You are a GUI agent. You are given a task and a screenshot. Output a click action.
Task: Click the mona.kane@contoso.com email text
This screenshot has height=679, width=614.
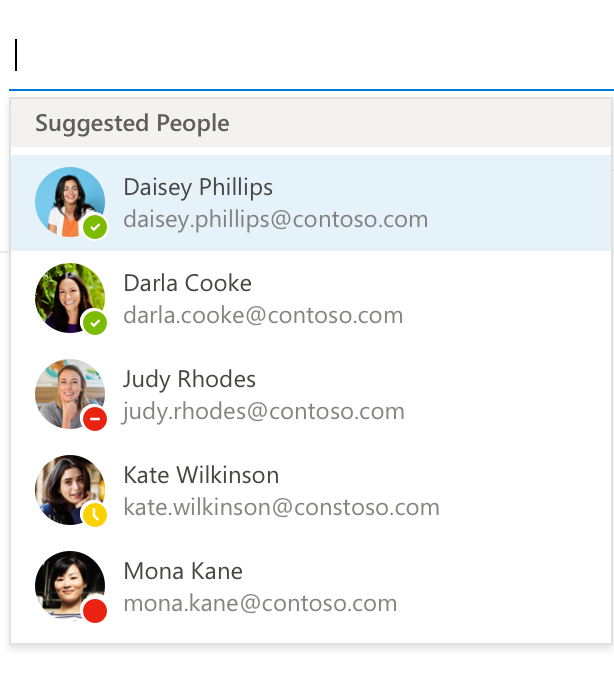point(260,603)
